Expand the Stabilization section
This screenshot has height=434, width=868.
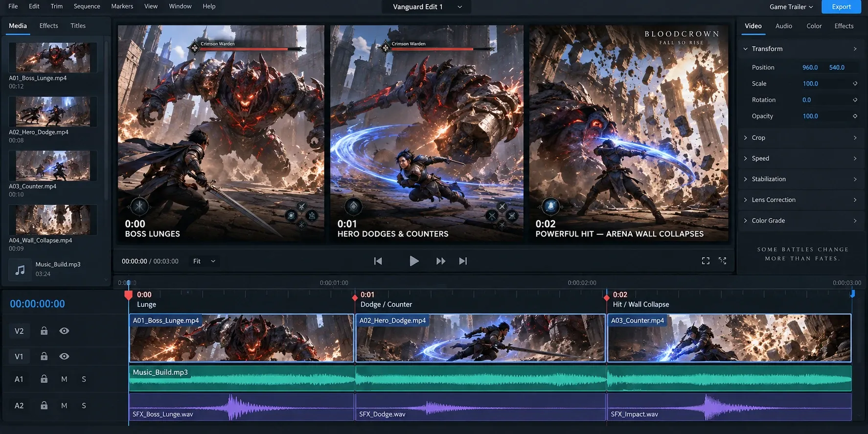click(x=800, y=179)
